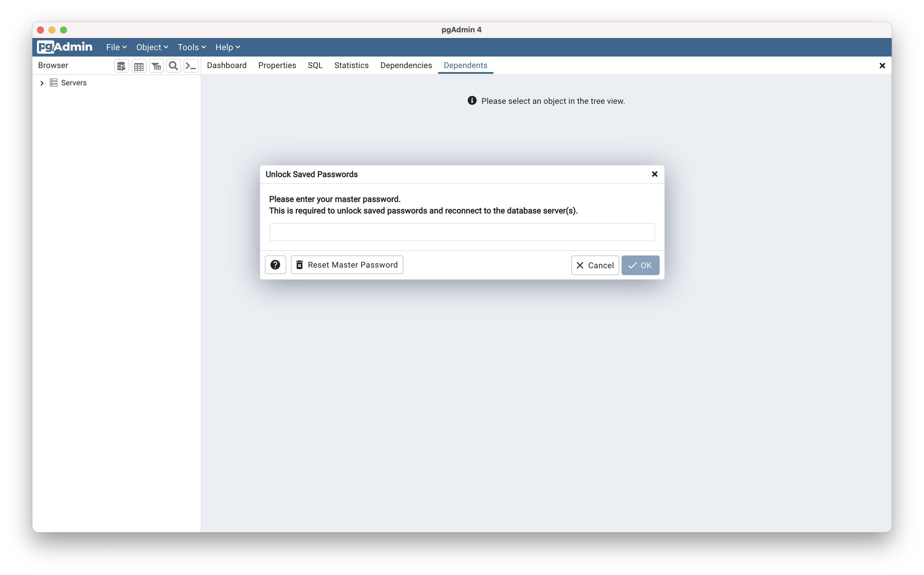
Task: Click the Cancel button
Action: pos(595,265)
